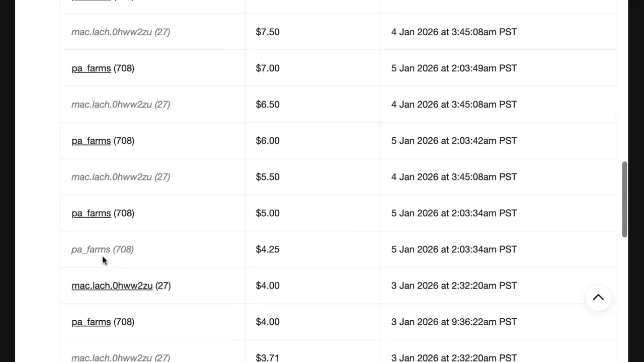This screenshot has height=362, width=644.
Task: Open pa_farms link in the $5.00 row
Action: pyautogui.click(x=91, y=213)
